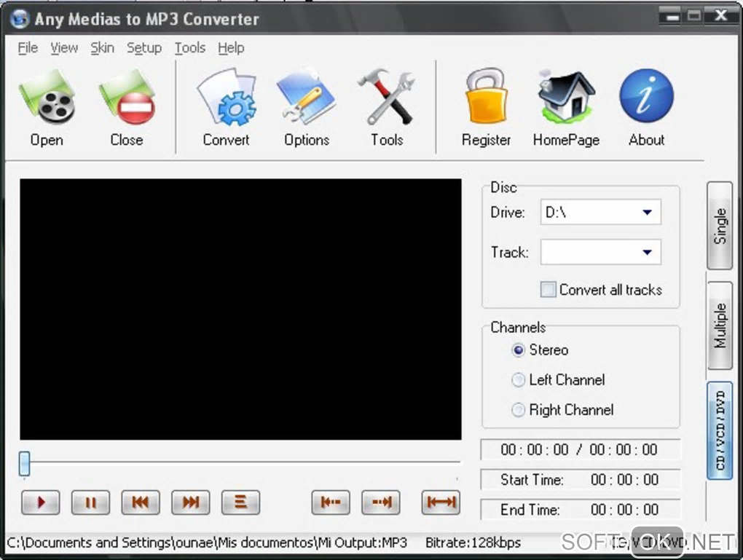The image size is (743, 560).
Task: Open the File menu
Action: (x=28, y=48)
